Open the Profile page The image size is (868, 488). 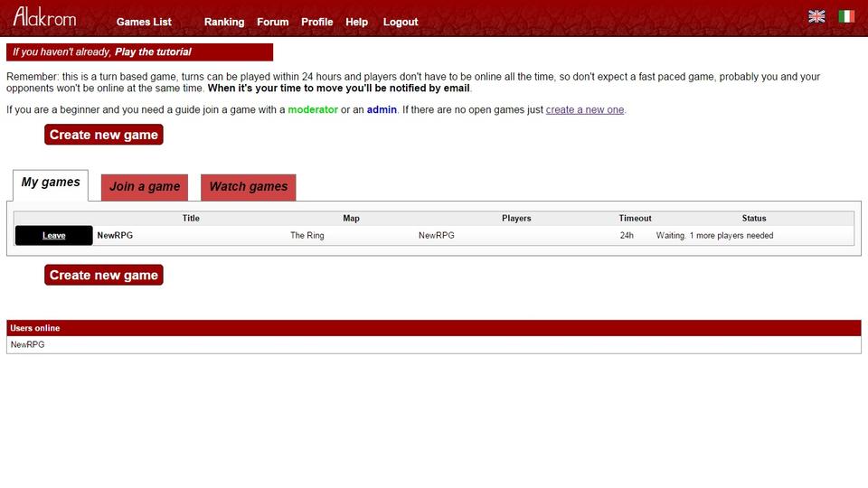[316, 22]
